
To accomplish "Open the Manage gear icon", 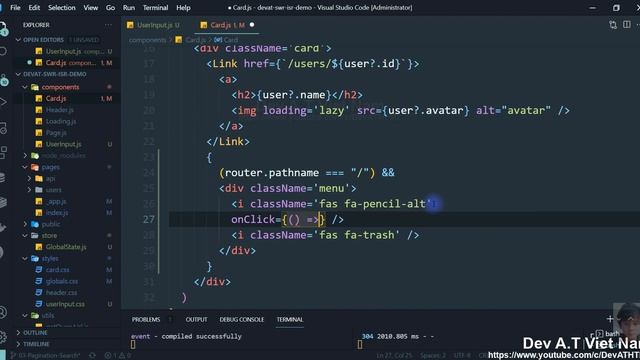I will coord(3,336).
